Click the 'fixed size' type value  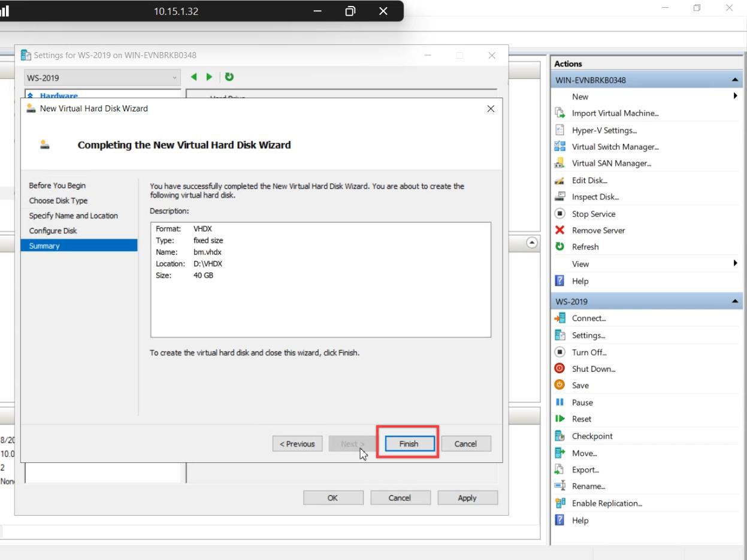pos(208,240)
